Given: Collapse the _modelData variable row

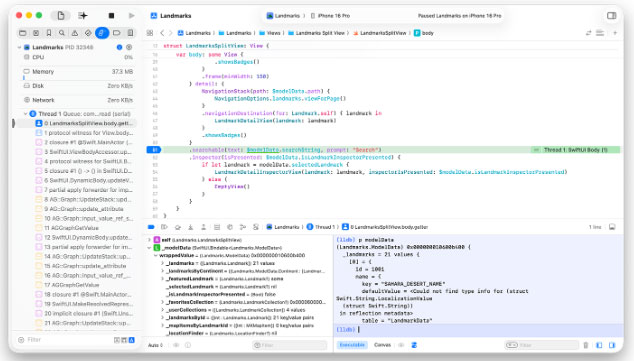Looking at the screenshot, I should pyautogui.click(x=149, y=247).
